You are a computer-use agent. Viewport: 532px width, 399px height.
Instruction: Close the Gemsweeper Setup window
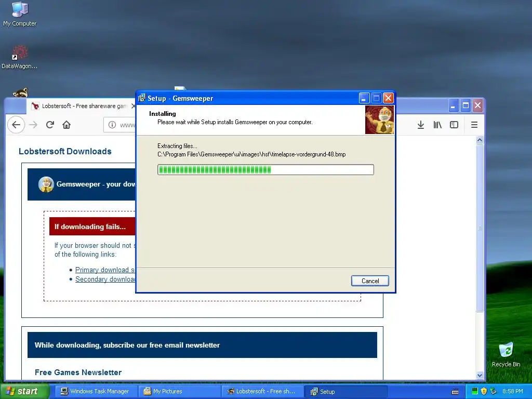click(388, 98)
